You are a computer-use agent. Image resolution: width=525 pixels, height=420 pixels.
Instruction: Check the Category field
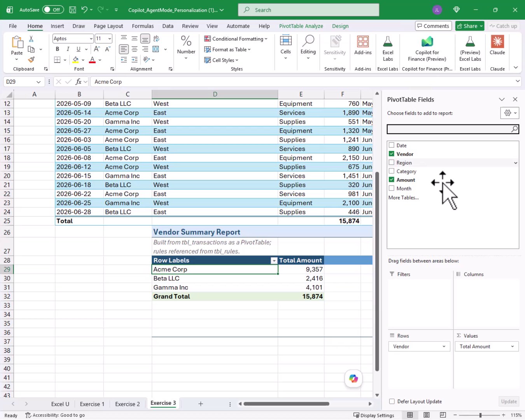pos(392,171)
